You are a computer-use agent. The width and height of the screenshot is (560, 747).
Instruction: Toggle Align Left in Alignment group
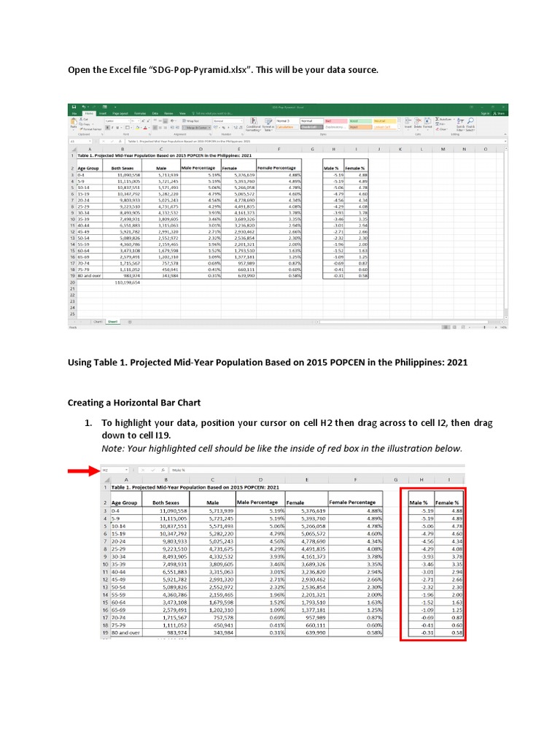pyautogui.click(x=155, y=128)
